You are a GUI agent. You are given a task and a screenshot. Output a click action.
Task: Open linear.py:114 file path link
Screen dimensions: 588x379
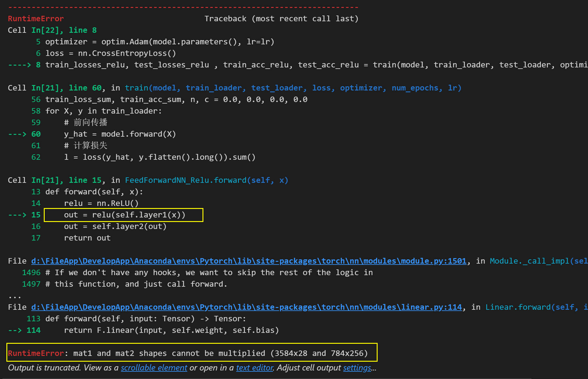pyautogui.click(x=247, y=307)
